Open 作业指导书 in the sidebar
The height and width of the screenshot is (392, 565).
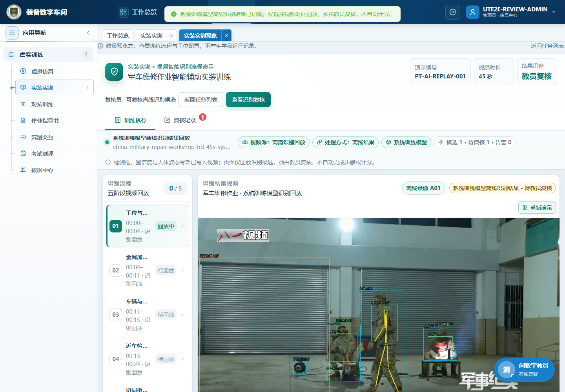point(55,121)
